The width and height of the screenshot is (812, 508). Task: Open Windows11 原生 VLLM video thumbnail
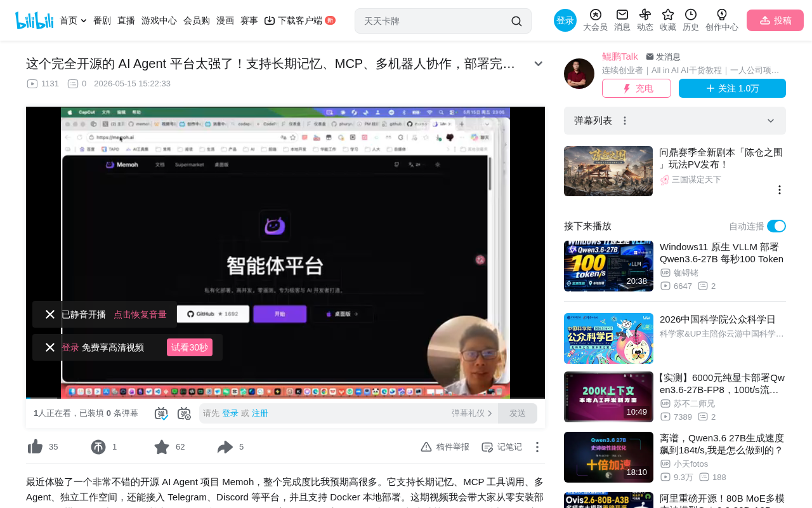click(x=608, y=266)
